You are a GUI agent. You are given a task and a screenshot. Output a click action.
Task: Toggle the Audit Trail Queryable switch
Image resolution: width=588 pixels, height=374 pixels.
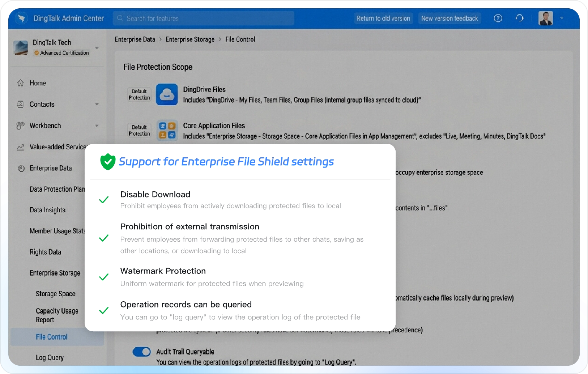[142, 352]
